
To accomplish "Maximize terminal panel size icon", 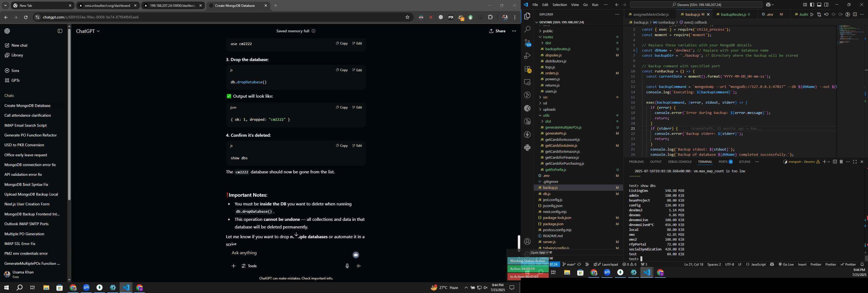I will click(x=855, y=162).
